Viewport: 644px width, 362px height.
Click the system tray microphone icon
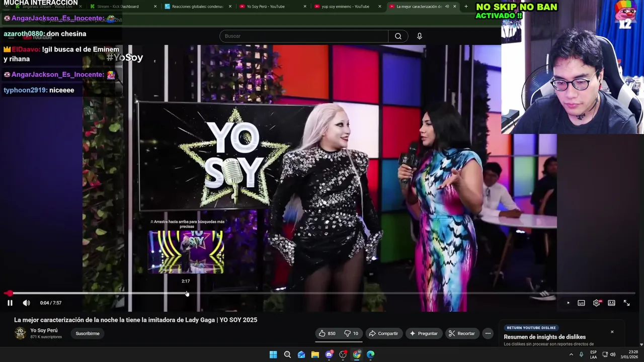tap(581, 354)
